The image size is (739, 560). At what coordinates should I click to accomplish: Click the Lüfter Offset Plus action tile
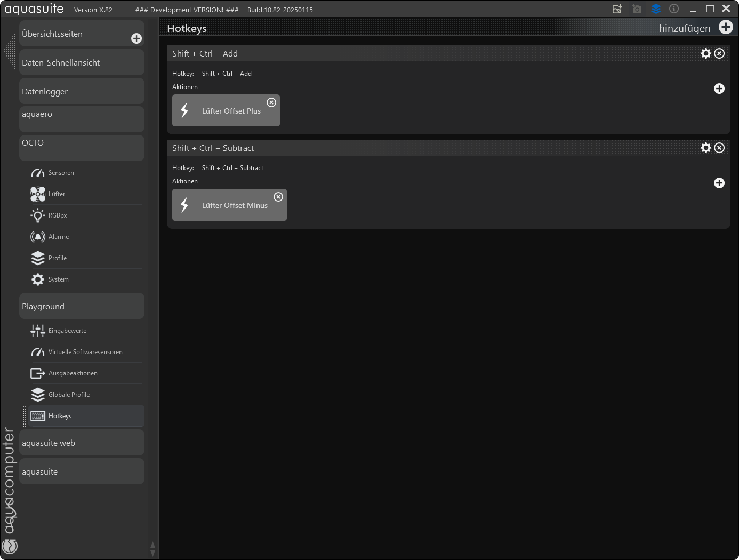pyautogui.click(x=226, y=111)
